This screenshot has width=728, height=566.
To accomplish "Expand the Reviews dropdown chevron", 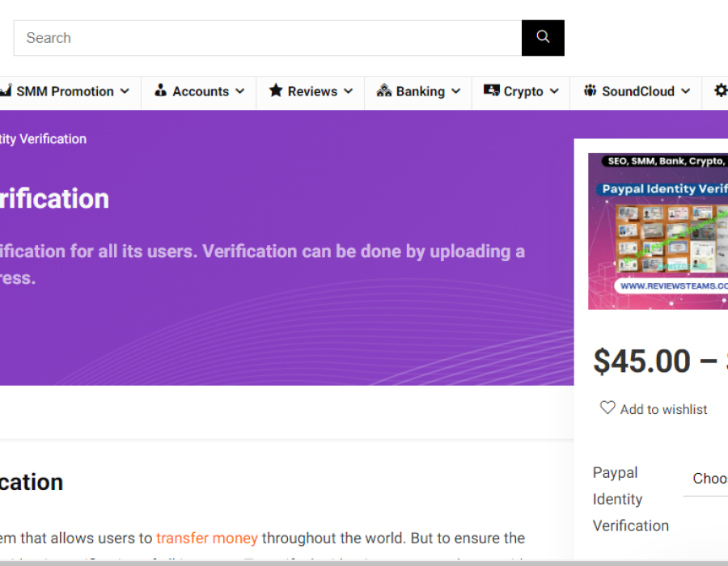I will [x=348, y=91].
